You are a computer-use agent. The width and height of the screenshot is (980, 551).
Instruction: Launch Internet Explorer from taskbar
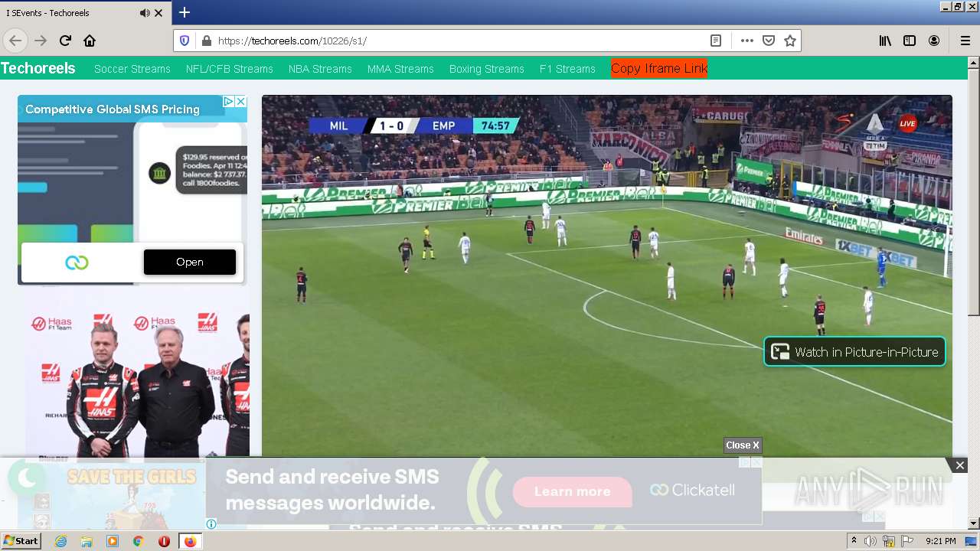point(60,541)
